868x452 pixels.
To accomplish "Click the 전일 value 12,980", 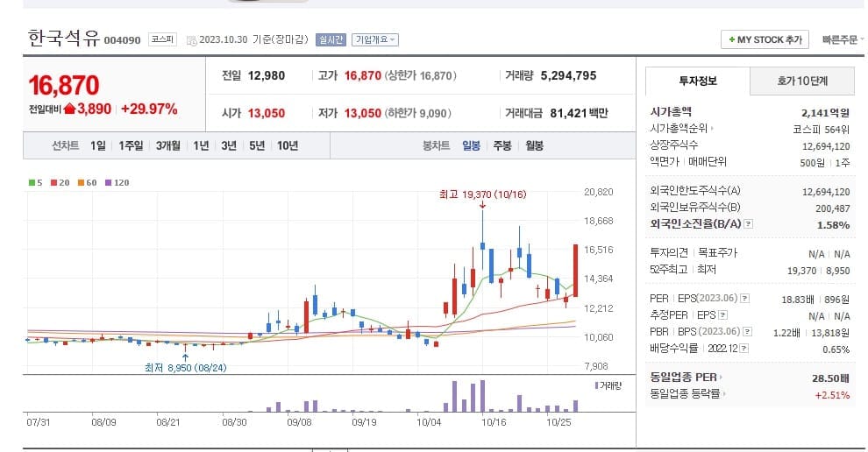I will pyautogui.click(x=267, y=76).
